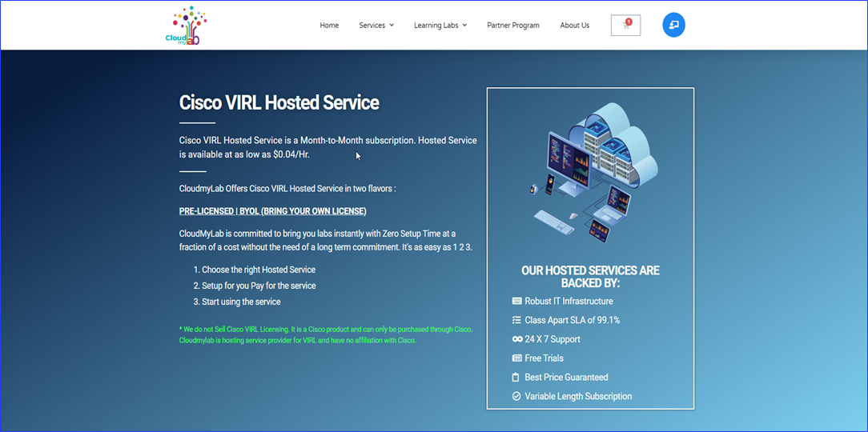Click the check circle icon beside Variable Length Subscription

pyautogui.click(x=516, y=396)
